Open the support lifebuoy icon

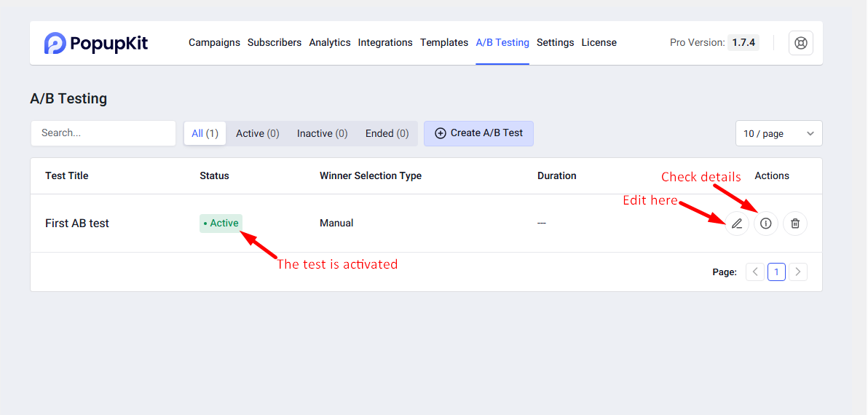pyautogui.click(x=800, y=43)
